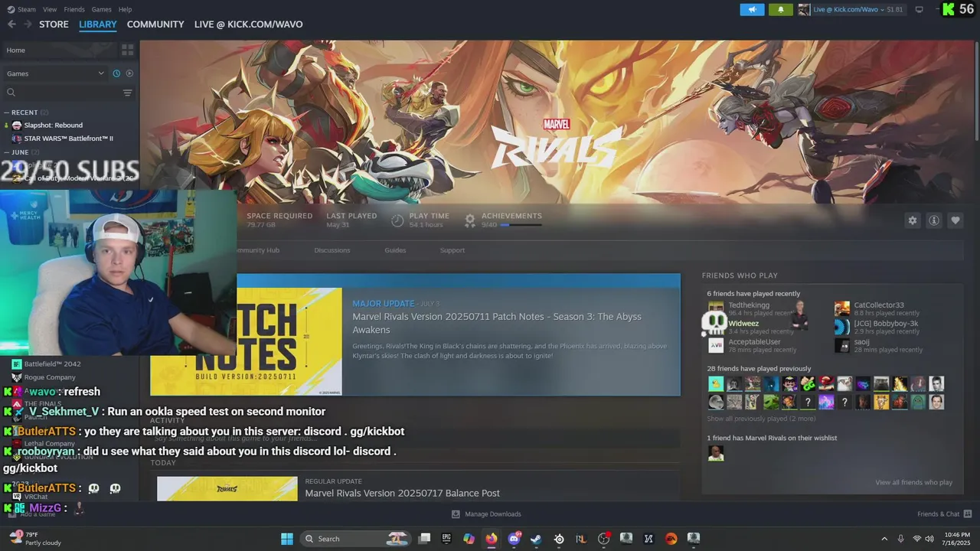Viewport: 980px width, 551px height.
Task: Toggle show ready to play icon
Action: coord(129,73)
